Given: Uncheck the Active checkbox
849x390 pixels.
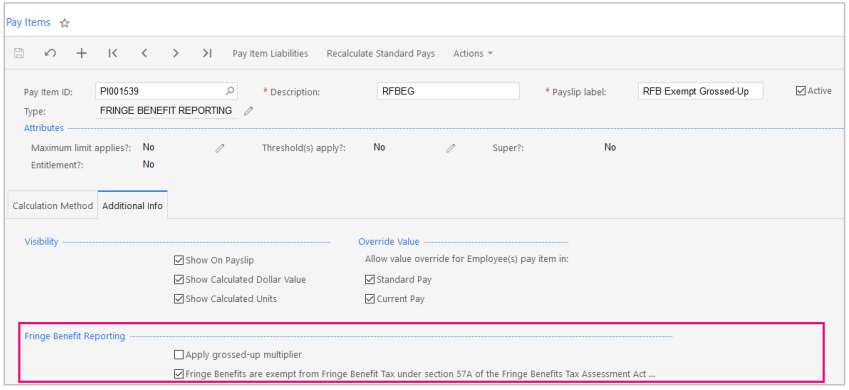Looking at the screenshot, I should coord(801,91).
